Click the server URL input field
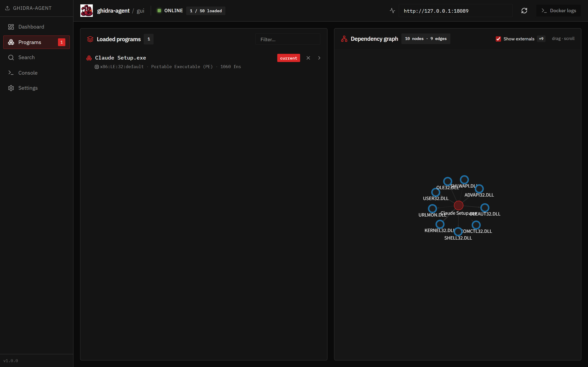Image resolution: width=588 pixels, height=367 pixels. 455,11
